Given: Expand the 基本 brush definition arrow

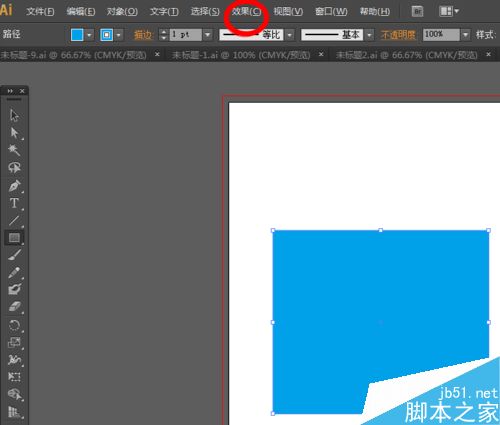Looking at the screenshot, I should (x=369, y=35).
